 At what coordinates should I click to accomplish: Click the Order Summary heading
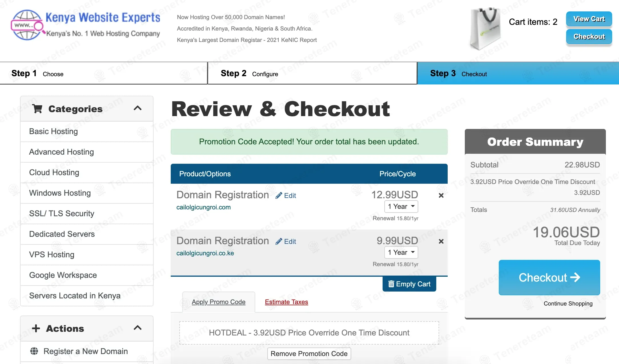(535, 142)
